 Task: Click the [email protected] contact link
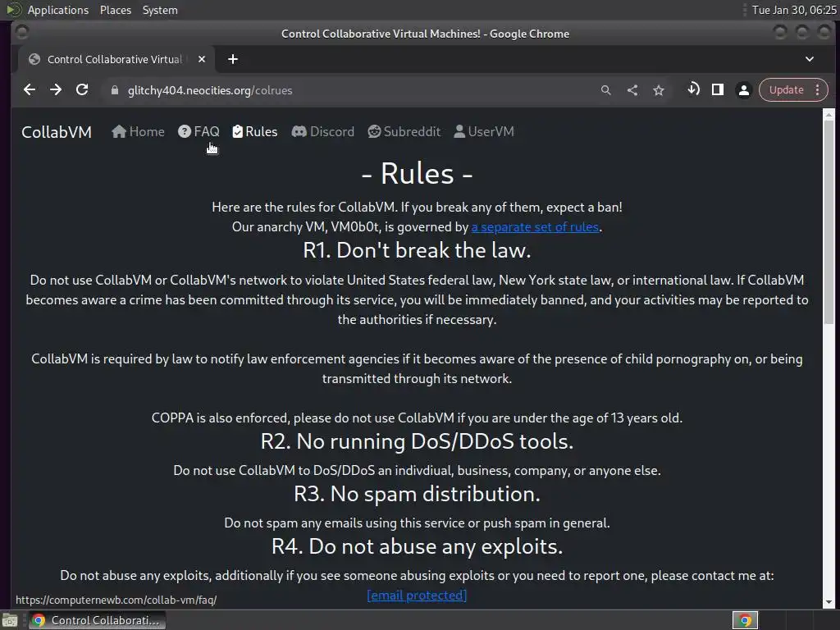[x=417, y=596]
